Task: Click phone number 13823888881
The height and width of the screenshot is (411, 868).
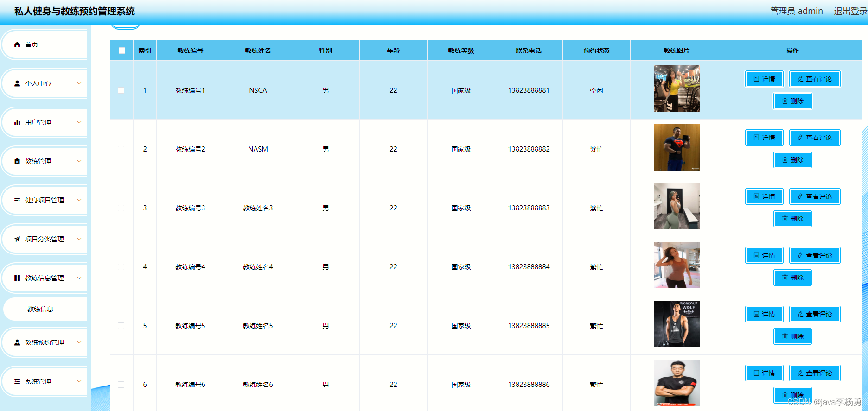Action: [x=529, y=90]
